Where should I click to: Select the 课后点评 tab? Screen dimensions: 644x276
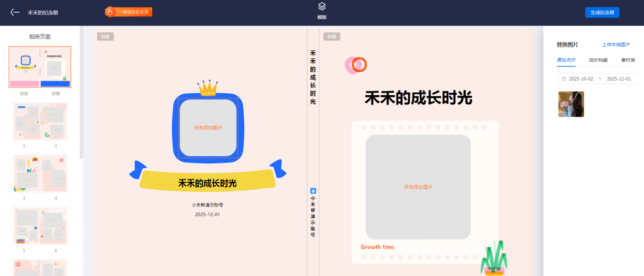click(x=566, y=60)
